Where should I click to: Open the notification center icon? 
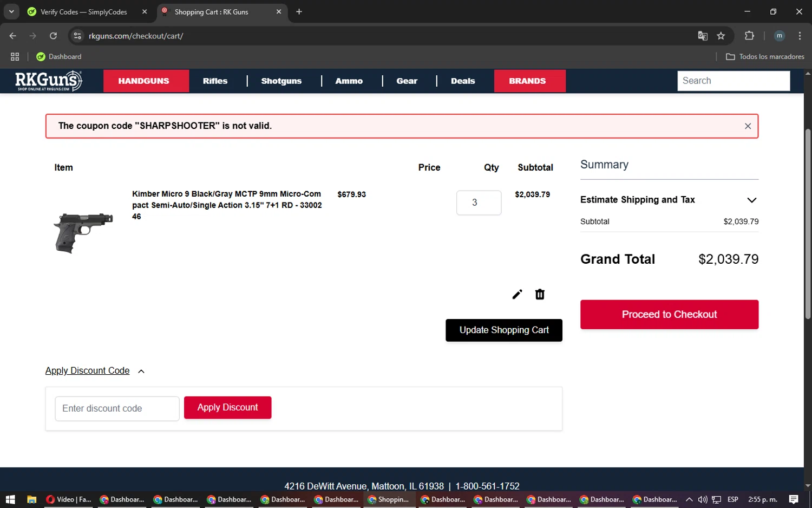(x=794, y=499)
